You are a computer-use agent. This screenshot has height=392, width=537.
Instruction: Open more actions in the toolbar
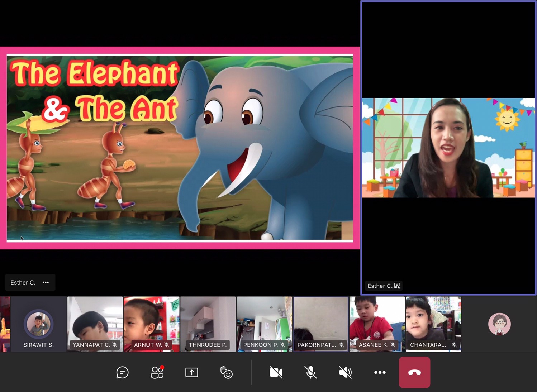[x=380, y=373]
